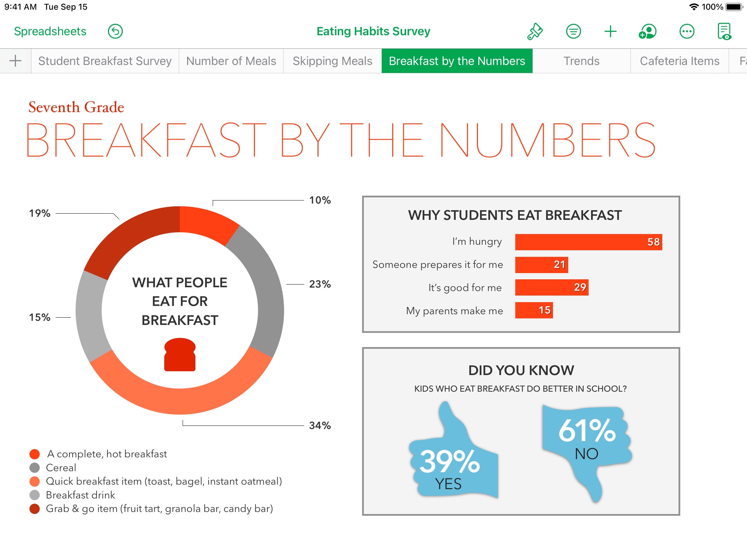Open the Format paintbrush tool
747x560 pixels.
tap(535, 31)
